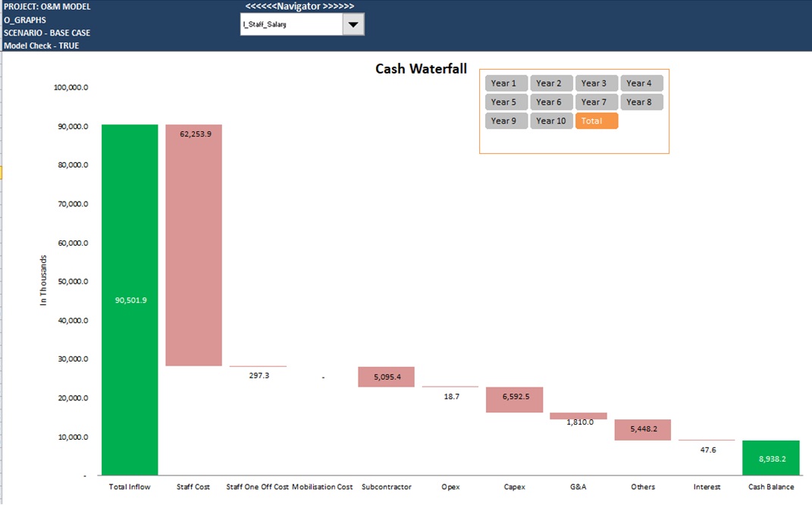This screenshot has height=505, width=812.
Task: Click the In Thousands axis label
Action: click(x=42, y=281)
